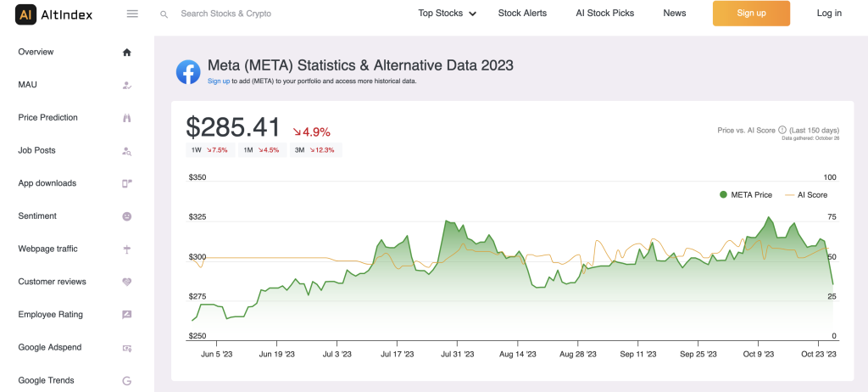
Task: Click the 4.9% daily change text
Action: click(x=312, y=132)
